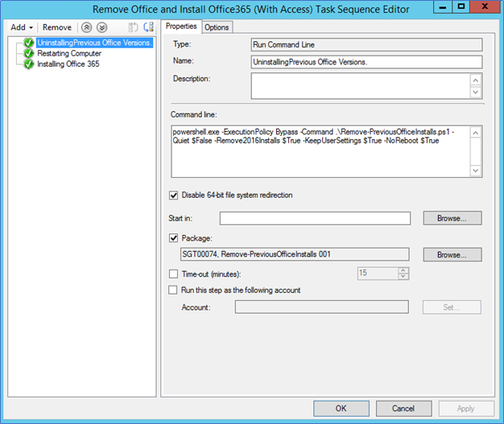Click the Account text field
This screenshot has width=504, height=424.
pos(322,307)
